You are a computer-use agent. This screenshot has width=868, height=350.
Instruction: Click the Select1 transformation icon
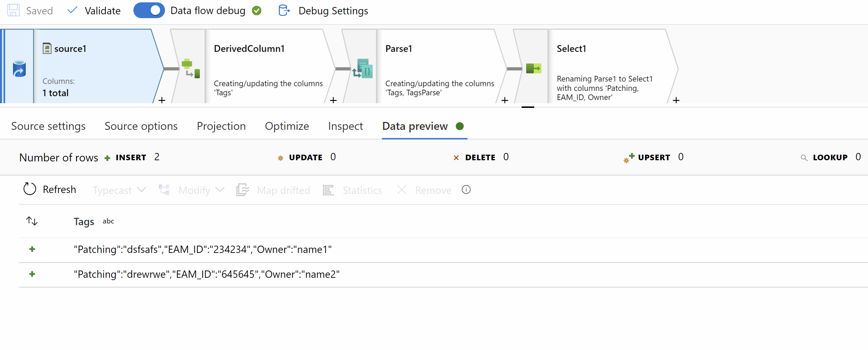pyautogui.click(x=533, y=68)
